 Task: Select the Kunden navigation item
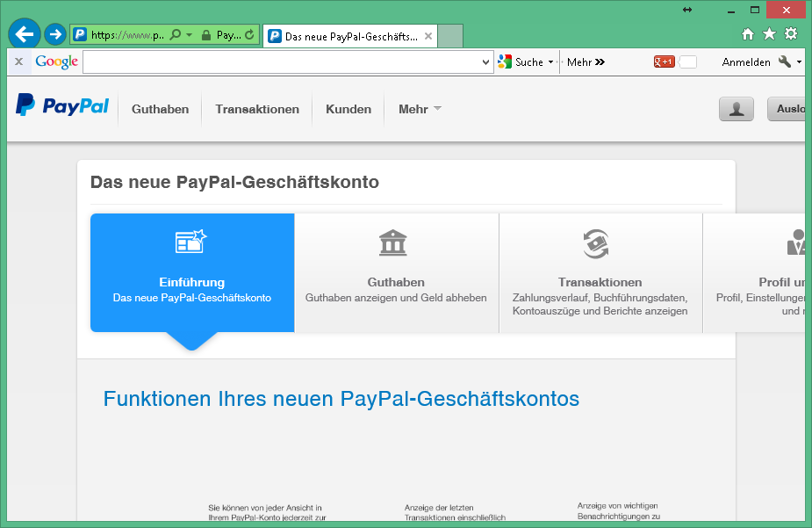(349, 109)
